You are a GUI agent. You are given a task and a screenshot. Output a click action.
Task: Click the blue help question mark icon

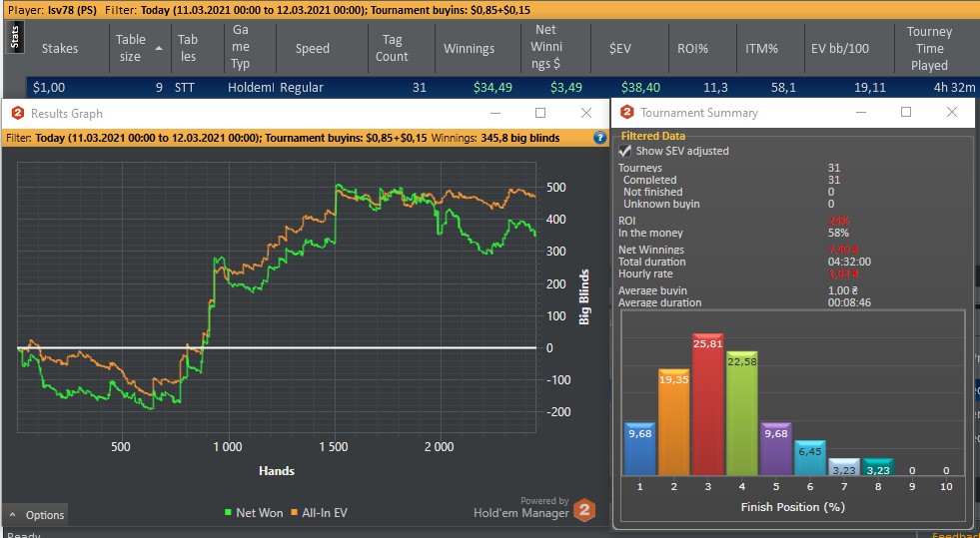(x=599, y=138)
